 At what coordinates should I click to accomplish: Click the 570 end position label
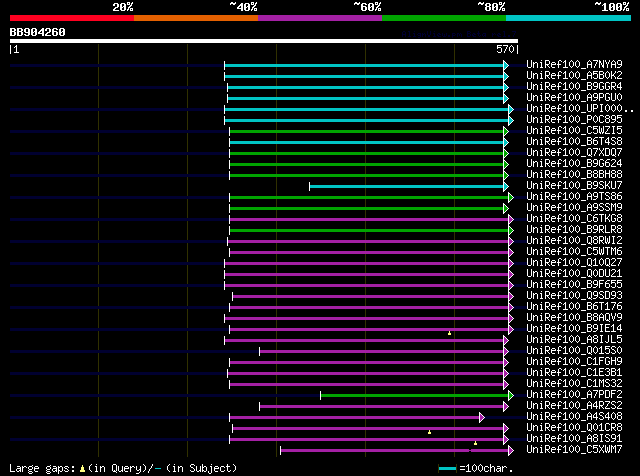(x=505, y=49)
